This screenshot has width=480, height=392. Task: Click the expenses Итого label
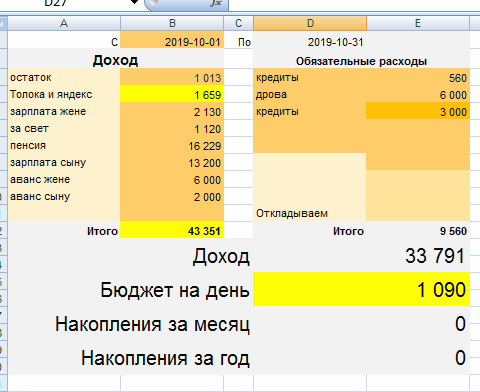tap(310, 230)
